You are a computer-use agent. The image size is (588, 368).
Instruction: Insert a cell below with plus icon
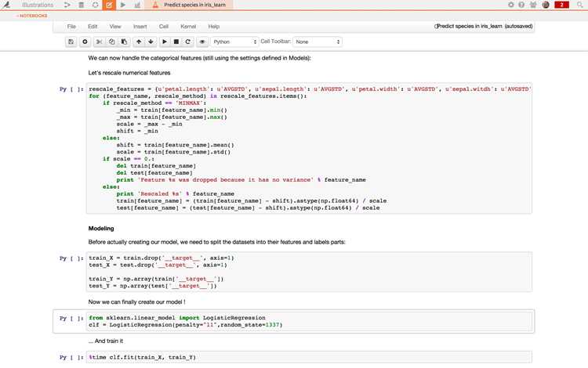[85, 41]
